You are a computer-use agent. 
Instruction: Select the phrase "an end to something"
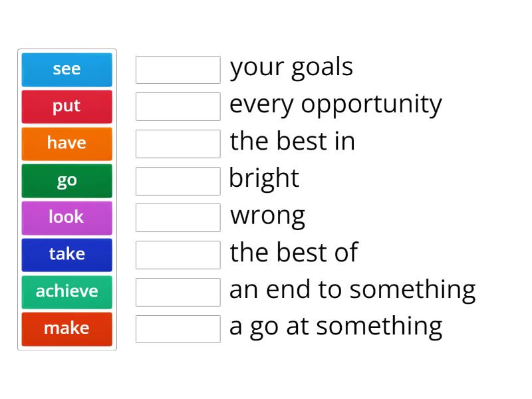pyautogui.click(x=352, y=289)
